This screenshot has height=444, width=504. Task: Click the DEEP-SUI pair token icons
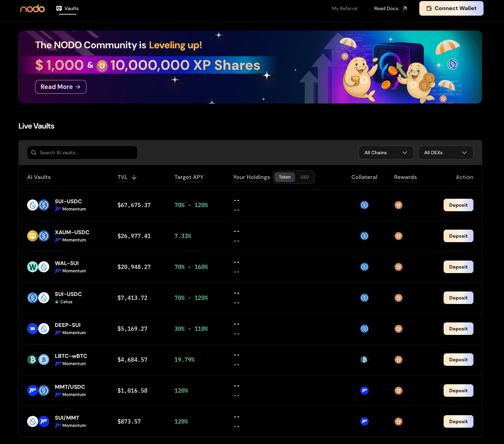[38, 329]
